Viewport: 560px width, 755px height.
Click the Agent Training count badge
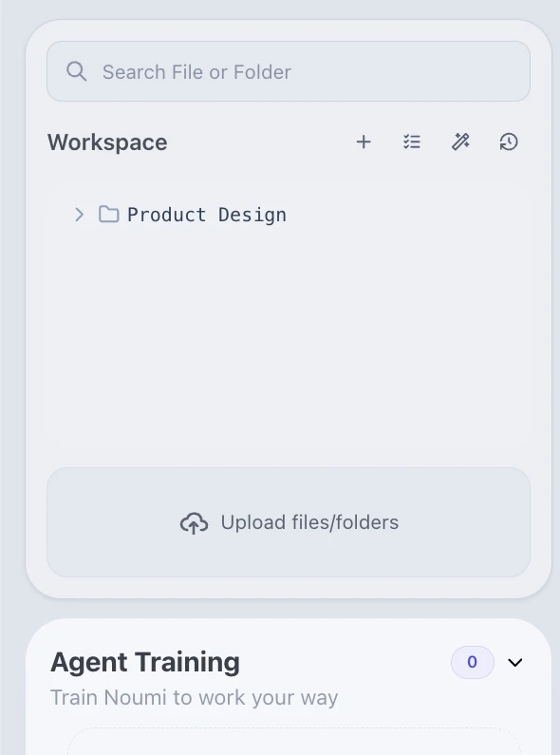473,662
